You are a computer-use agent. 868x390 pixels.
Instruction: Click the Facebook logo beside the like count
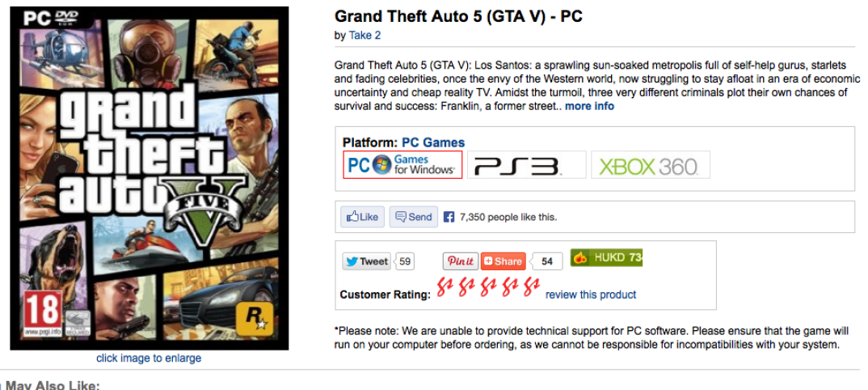(449, 217)
